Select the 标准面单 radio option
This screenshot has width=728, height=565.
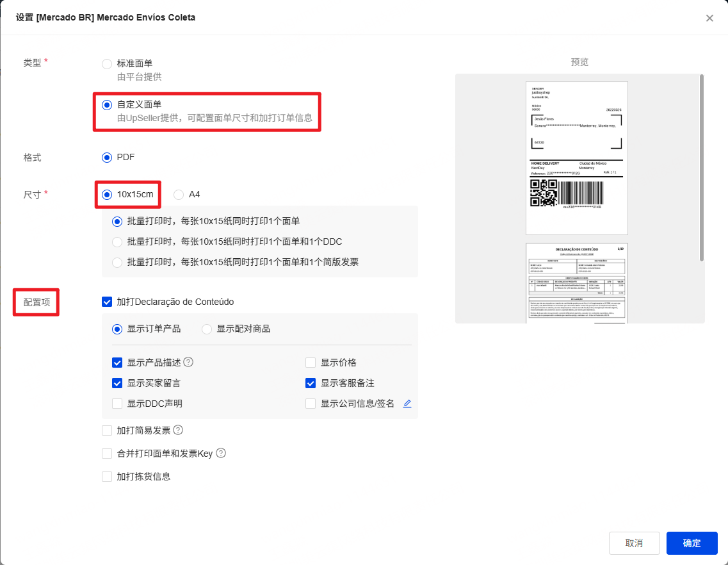107,63
